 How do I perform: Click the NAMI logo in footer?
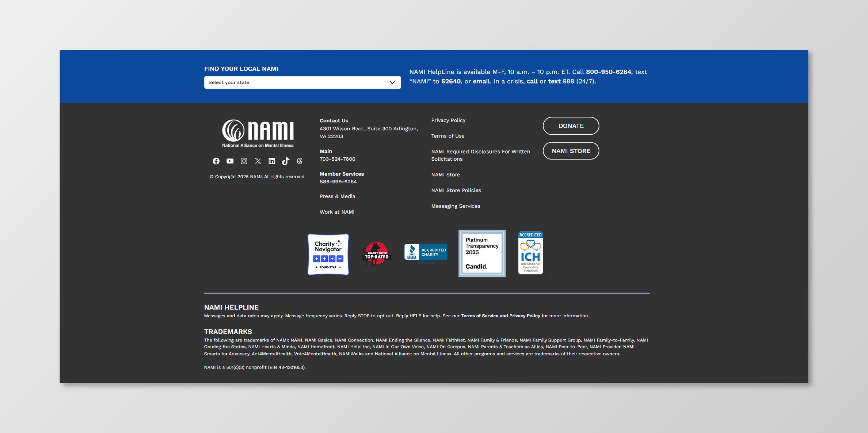258,134
